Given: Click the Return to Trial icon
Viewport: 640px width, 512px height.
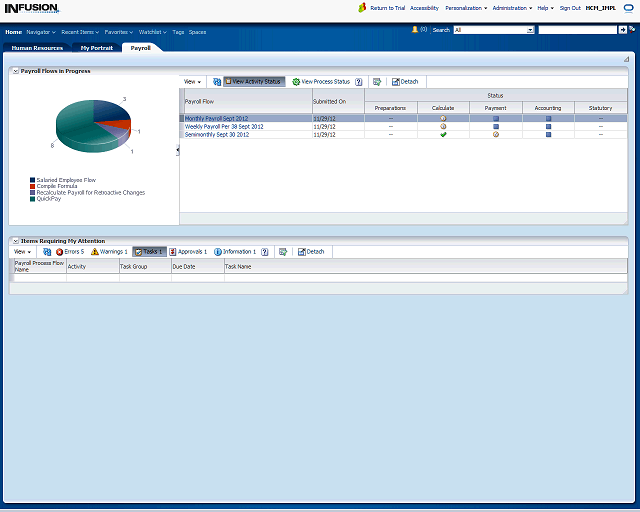Looking at the screenshot, I should point(362,7).
